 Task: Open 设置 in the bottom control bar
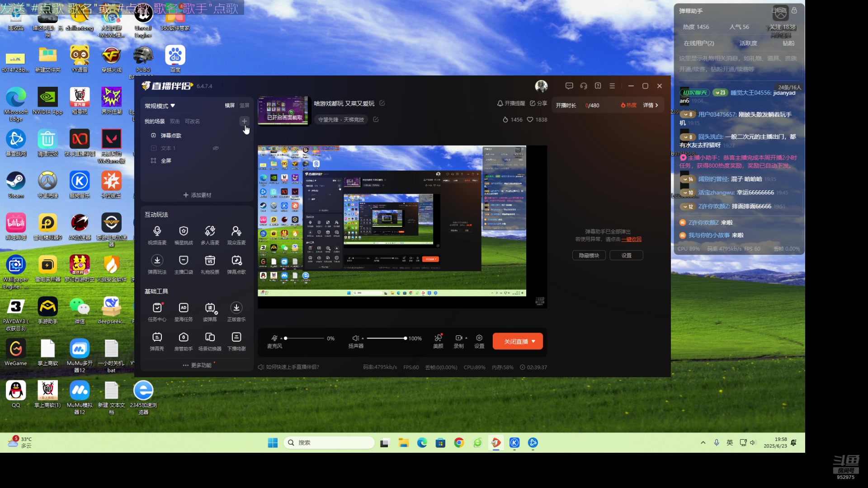479,341
